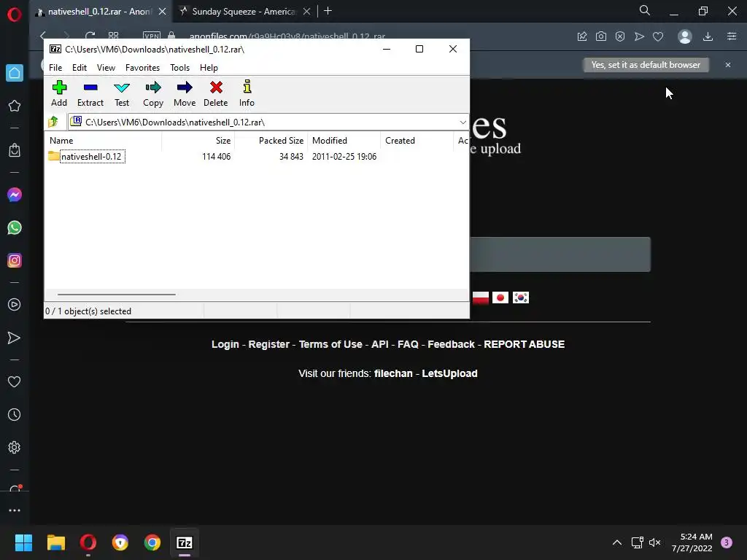Open the Windows Start button

click(23, 542)
